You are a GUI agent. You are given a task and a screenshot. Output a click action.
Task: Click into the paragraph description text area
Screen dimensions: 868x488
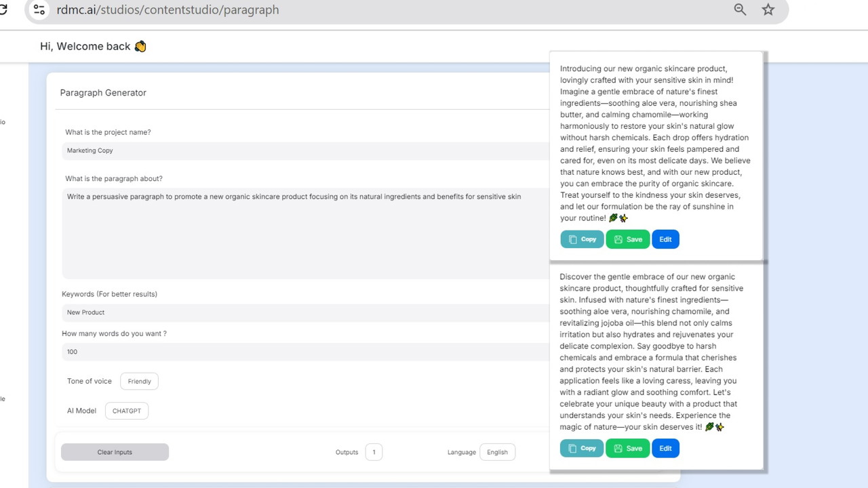click(305, 232)
